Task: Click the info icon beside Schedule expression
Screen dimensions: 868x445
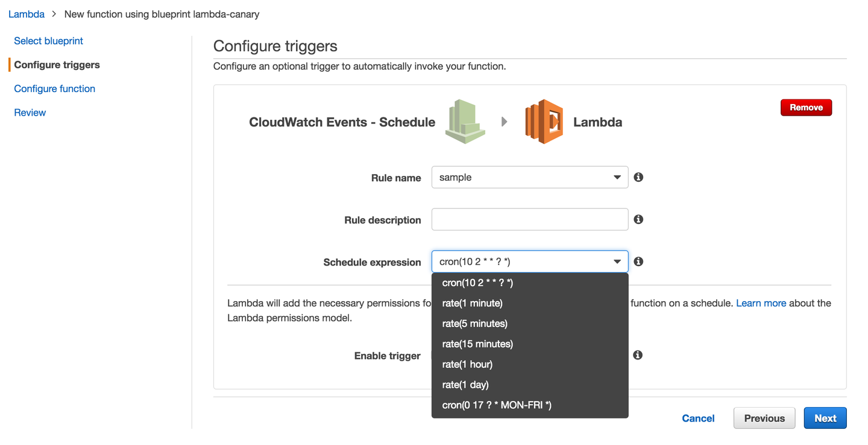Action: 638,261
